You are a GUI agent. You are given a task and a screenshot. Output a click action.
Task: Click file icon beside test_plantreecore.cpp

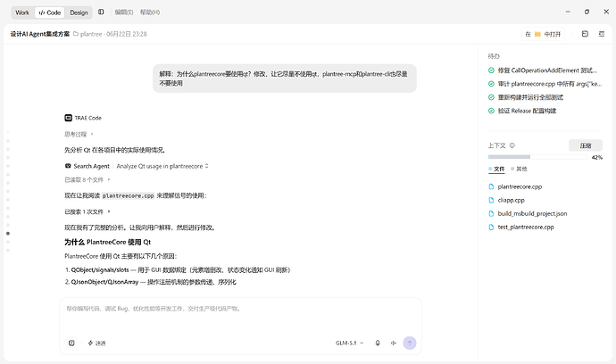[x=491, y=227]
